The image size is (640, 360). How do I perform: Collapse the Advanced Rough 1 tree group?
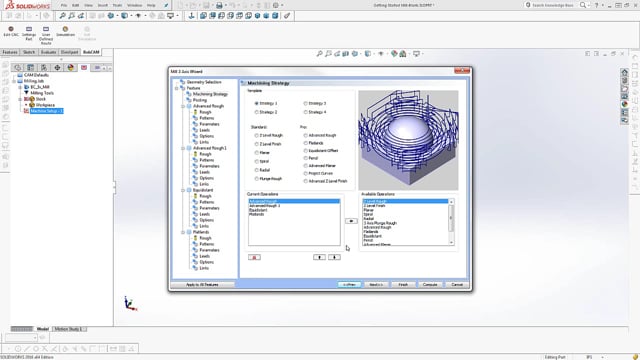pos(183,148)
